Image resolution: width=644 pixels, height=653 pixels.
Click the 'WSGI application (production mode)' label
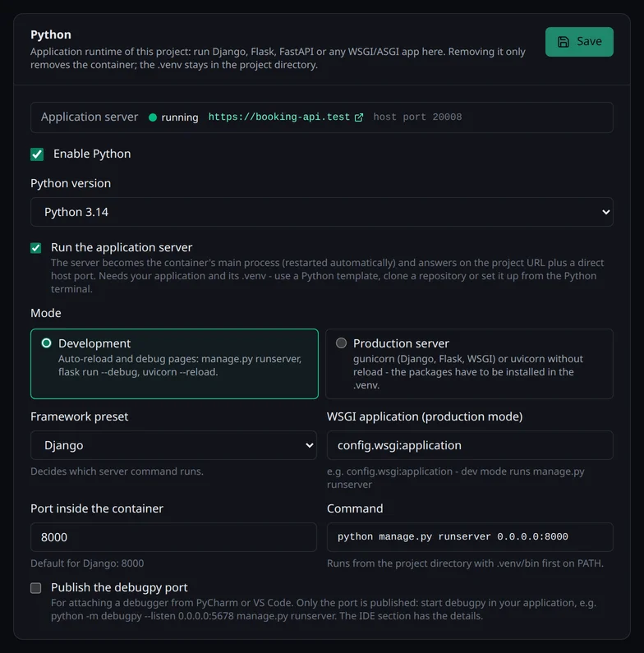(x=425, y=417)
